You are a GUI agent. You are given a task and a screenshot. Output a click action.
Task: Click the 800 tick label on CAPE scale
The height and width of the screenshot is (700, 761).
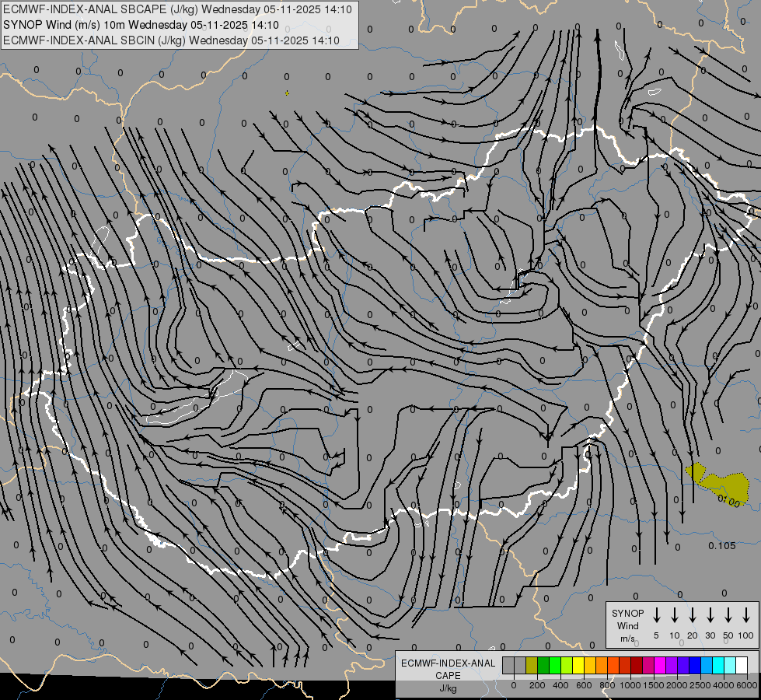[x=607, y=685]
